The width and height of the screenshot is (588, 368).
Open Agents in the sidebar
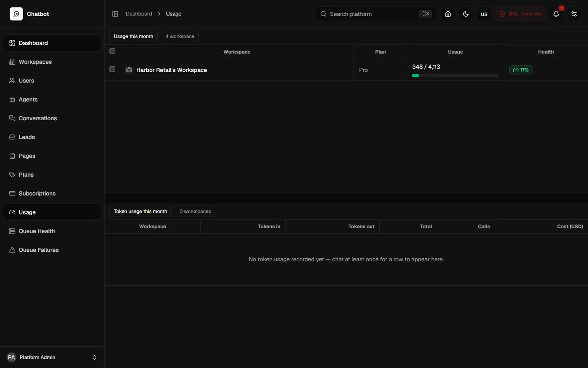pos(52,99)
